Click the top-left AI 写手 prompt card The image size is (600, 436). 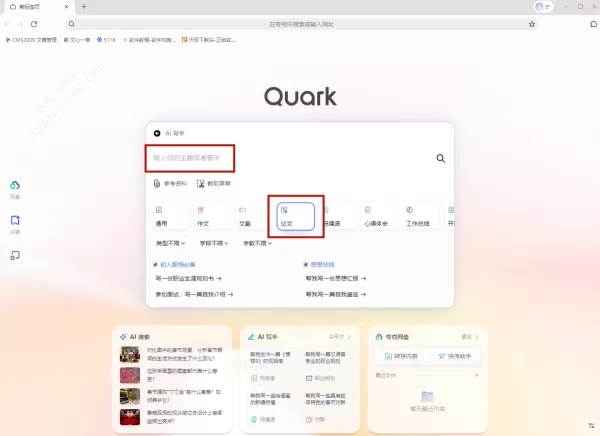coord(271,366)
